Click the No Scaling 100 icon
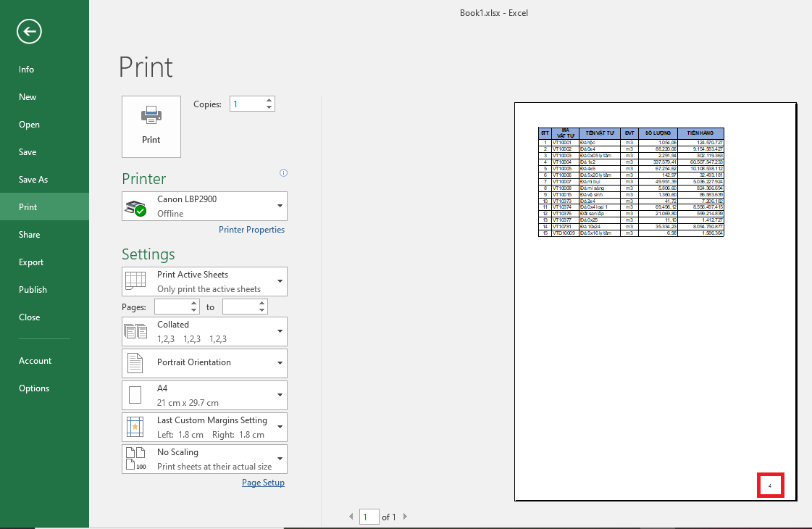Viewport: 812px width, 529px height. pyautogui.click(x=136, y=459)
